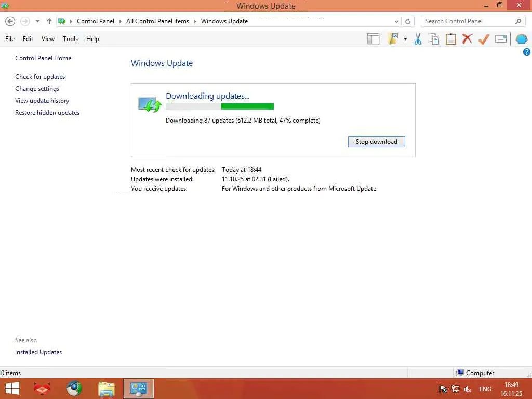The height and width of the screenshot is (399, 532).
Task: Select Control Panel in the breadcrumb
Action: point(96,21)
